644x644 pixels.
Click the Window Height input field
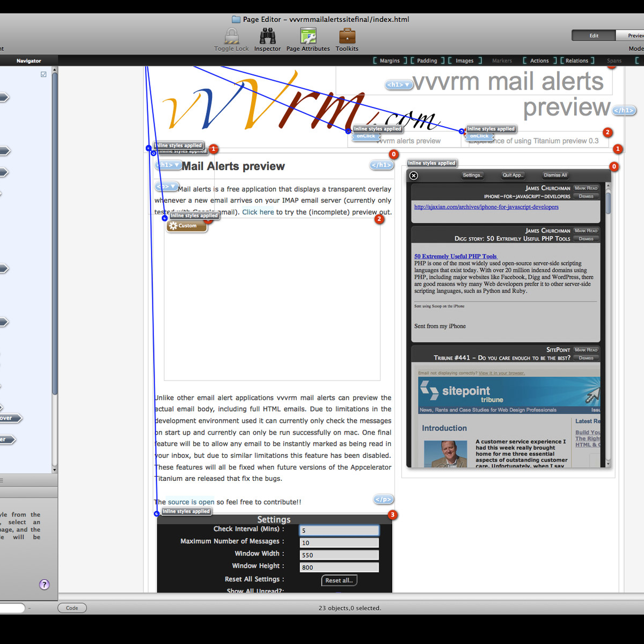(x=339, y=567)
